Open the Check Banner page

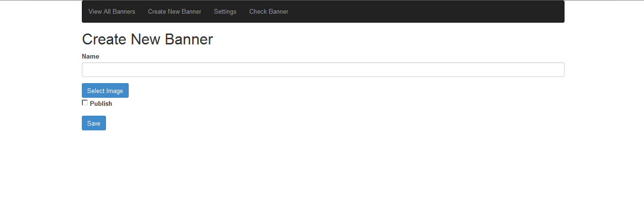pyautogui.click(x=269, y=11)
